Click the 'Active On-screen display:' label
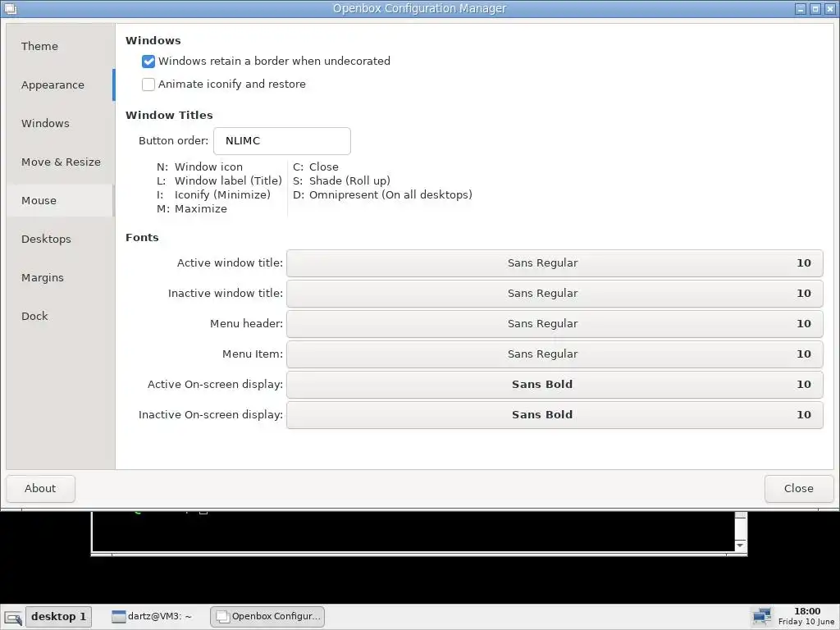This screenshot has width=840, height=630. [x=216, y=385]
